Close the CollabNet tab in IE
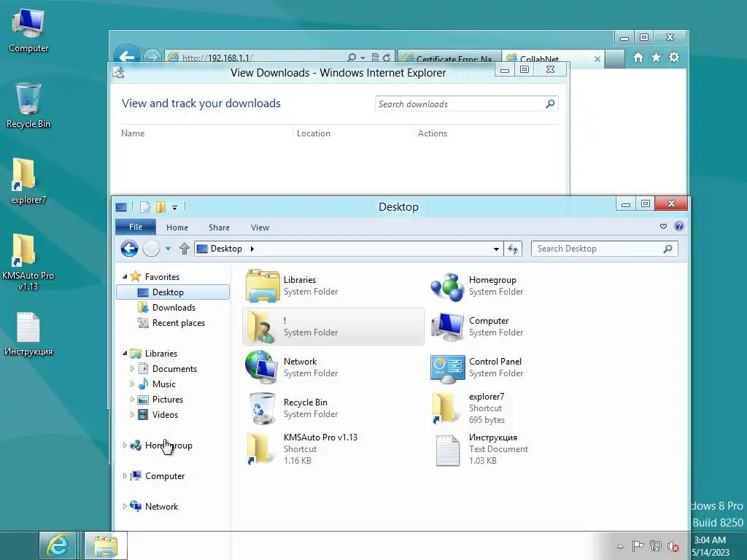 point(597,59)
